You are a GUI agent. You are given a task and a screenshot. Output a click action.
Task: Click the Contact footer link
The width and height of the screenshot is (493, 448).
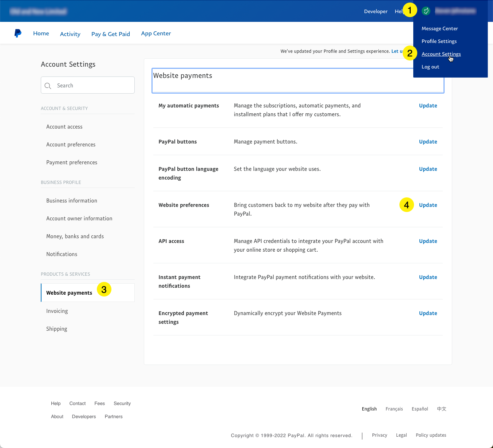click(x=78, y=404)
